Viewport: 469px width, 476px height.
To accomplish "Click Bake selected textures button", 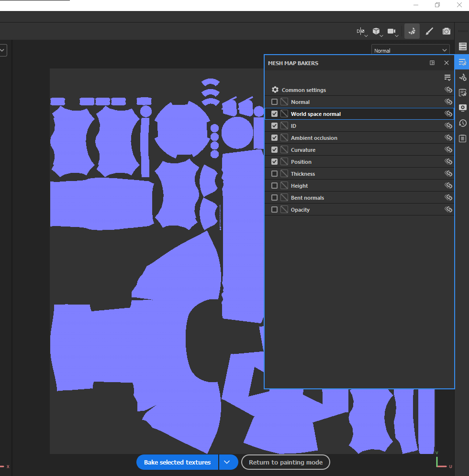I will tap(178, 462).
